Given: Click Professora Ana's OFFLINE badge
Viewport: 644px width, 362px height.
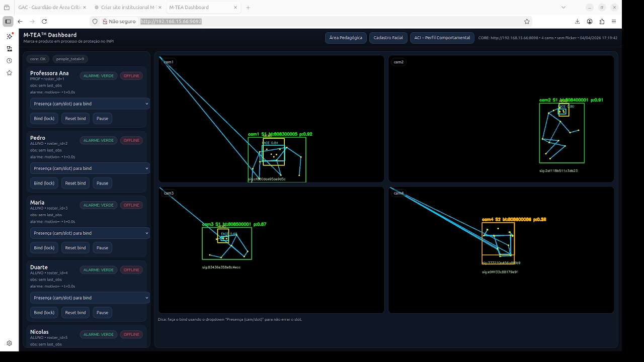Looking at the screenshot, I should pyautogui.click(x=131, y=76).
